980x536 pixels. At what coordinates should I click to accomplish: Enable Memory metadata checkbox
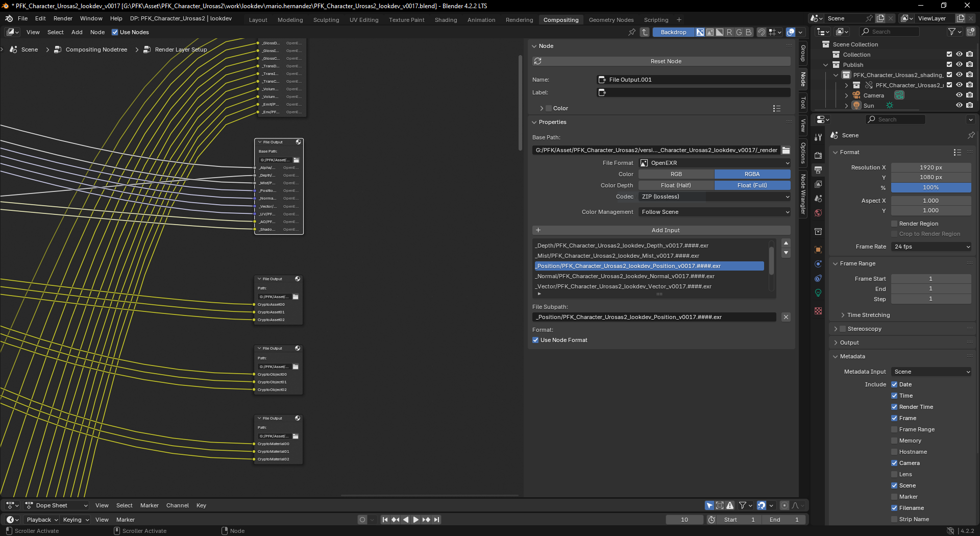point(894,441)
